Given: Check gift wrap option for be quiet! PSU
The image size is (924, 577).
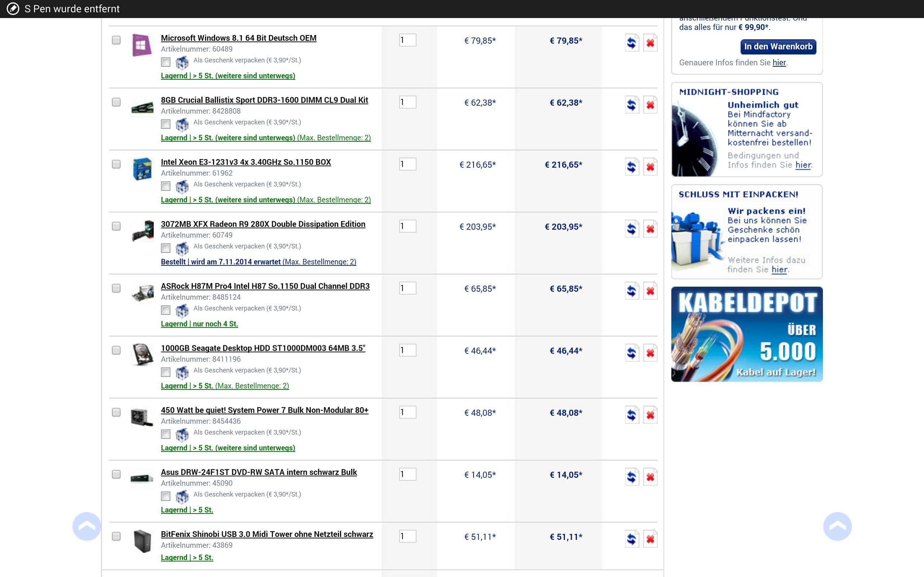Looking at the screenshot, I should [x=165, y=434].
